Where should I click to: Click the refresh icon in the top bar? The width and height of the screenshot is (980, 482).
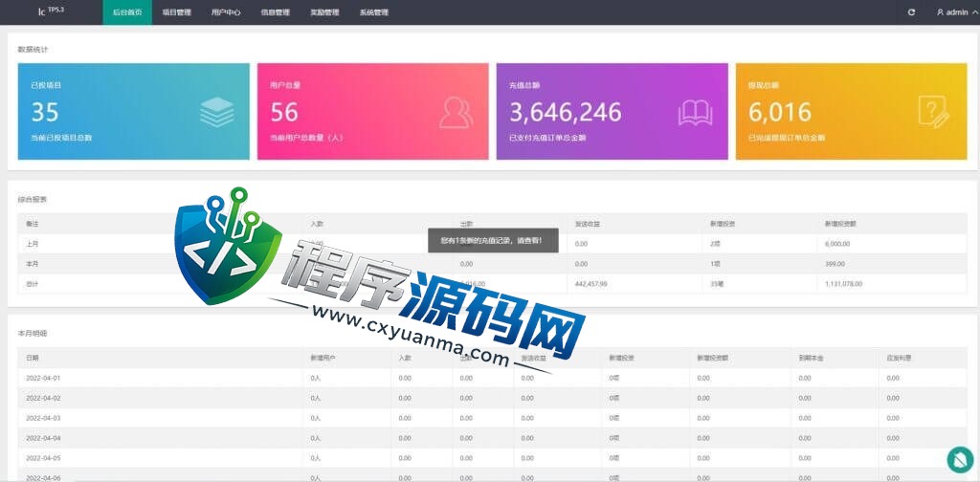click(x=912, y=12)
